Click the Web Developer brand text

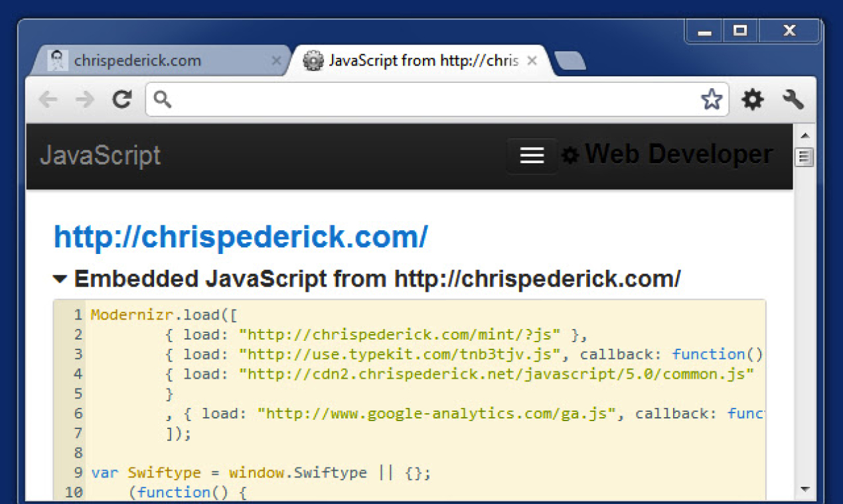678,155
